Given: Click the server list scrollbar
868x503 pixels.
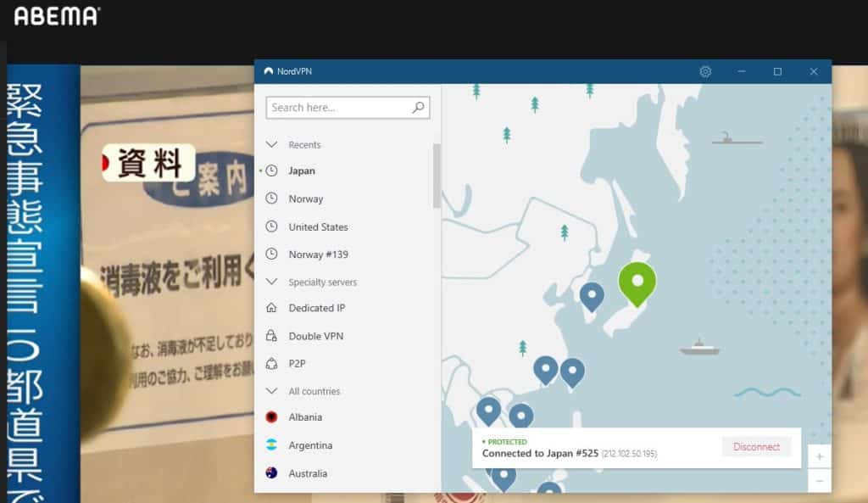Looking at the screenshot, I should [437, 176].
